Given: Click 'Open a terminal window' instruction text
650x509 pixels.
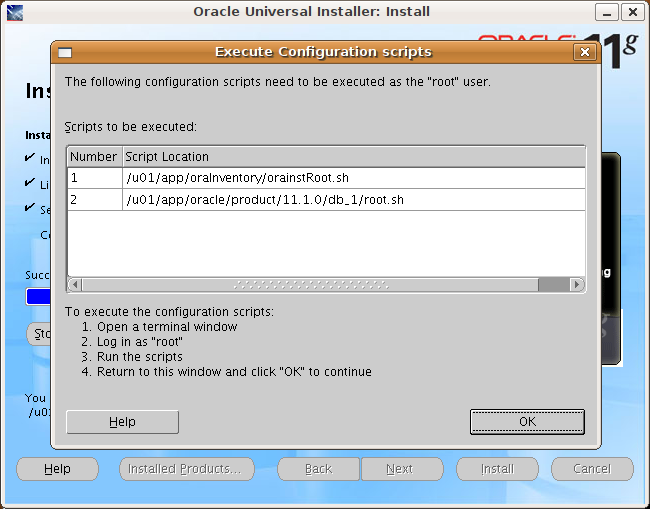Looking at the screenshot, I should (167, 327).
